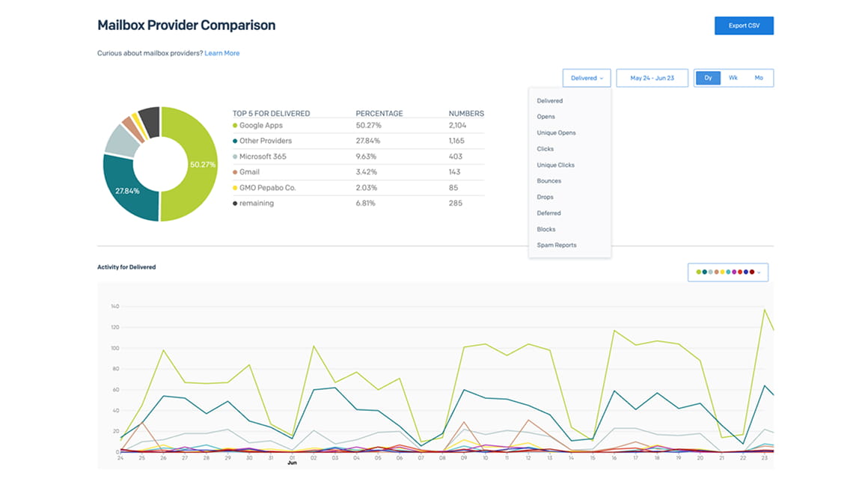Click the dark gray remaining donut segment

pyautogui.click(x=149, y=120)
